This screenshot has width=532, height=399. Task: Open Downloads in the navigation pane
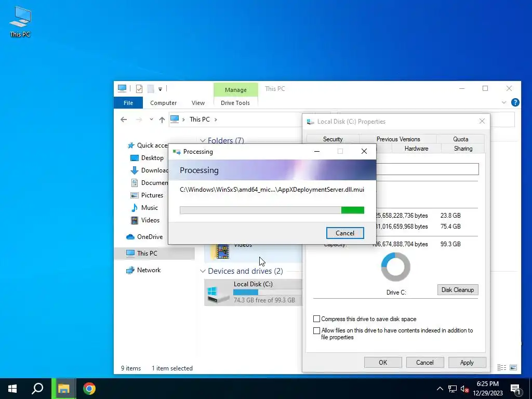(149, 170)
